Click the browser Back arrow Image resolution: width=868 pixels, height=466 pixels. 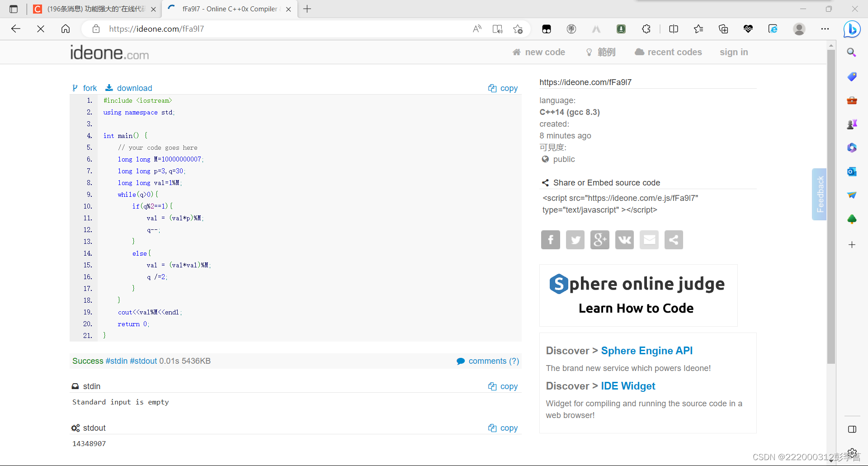(16, 29)
